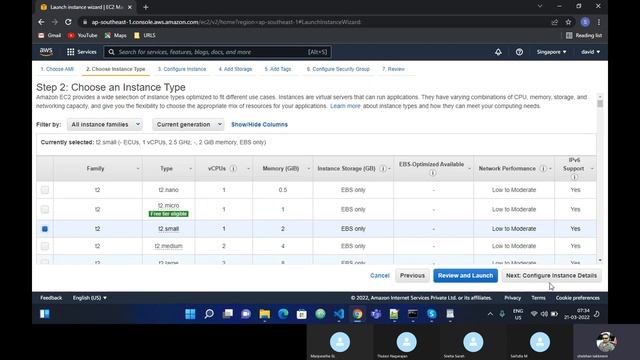Viewport: 640px width, 360px height.
Task: Click Next: Configure Instance Details button
Action: (x=551, y=276)
